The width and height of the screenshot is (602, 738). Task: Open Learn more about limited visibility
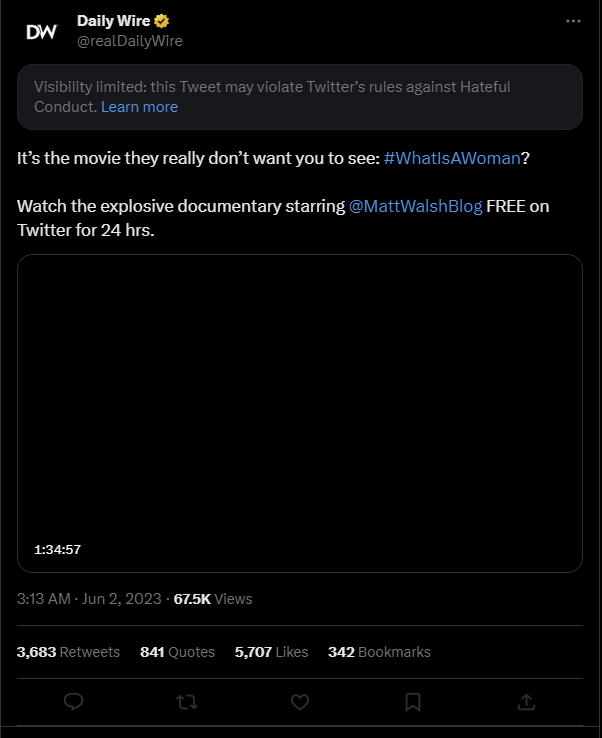[139, 107]
